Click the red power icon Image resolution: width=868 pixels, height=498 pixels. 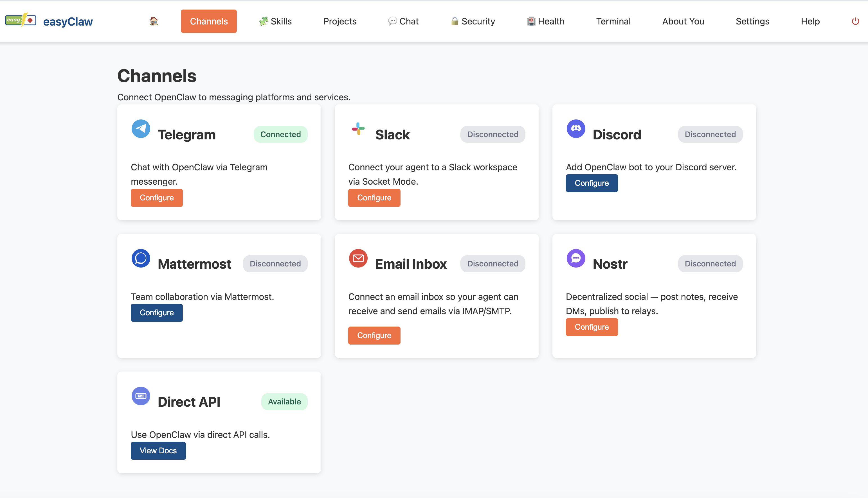point(855,21)
